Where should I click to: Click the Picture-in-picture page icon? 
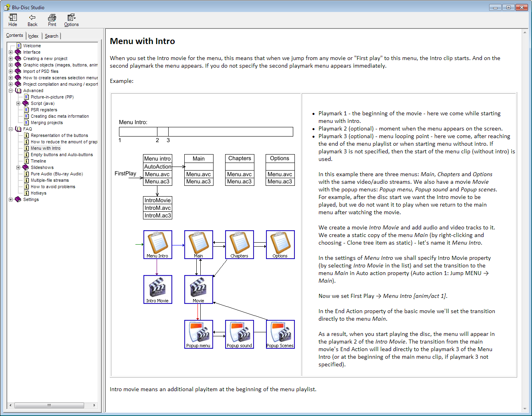(x=26, y=97)
